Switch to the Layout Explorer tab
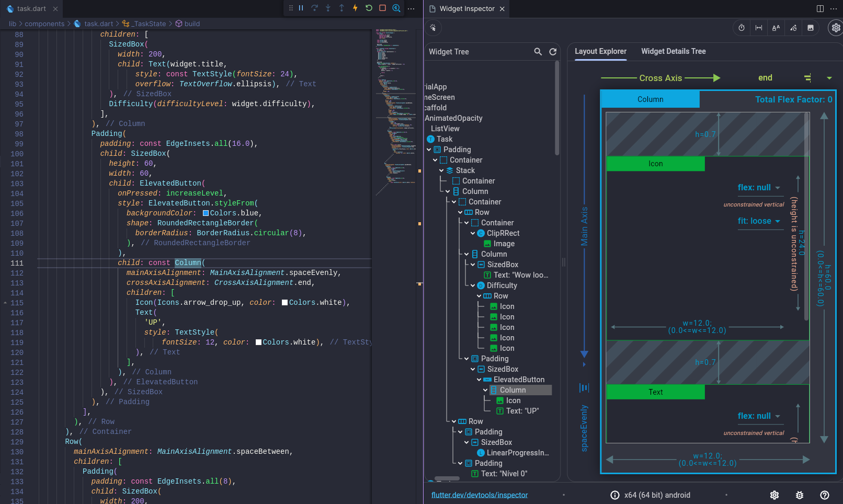 pos(600,51)
